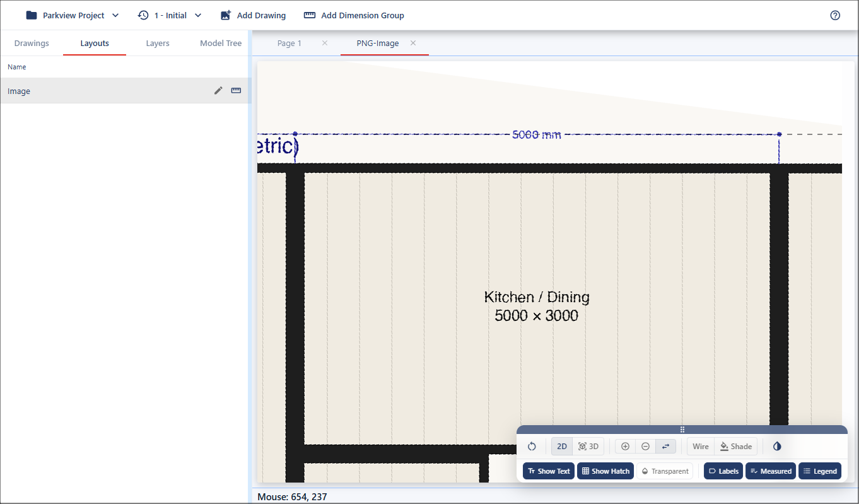Viewport: 859px width, 504px height.
Task: Zoom out with the minus icon
Action: [x=645, y=447]
